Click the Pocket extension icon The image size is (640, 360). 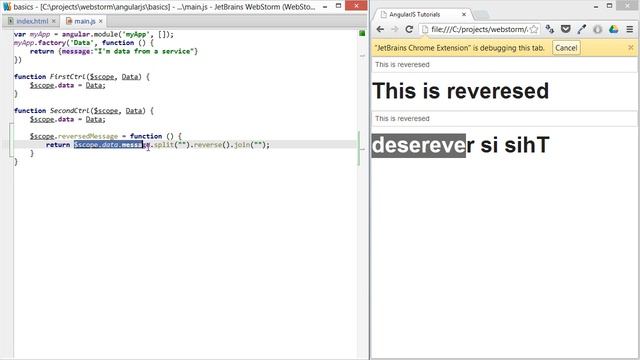(565, 29)
